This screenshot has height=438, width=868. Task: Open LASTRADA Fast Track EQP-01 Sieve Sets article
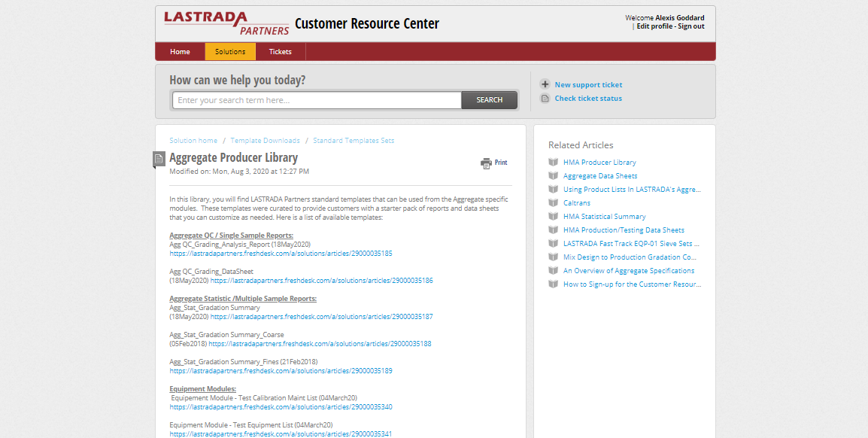632,243
